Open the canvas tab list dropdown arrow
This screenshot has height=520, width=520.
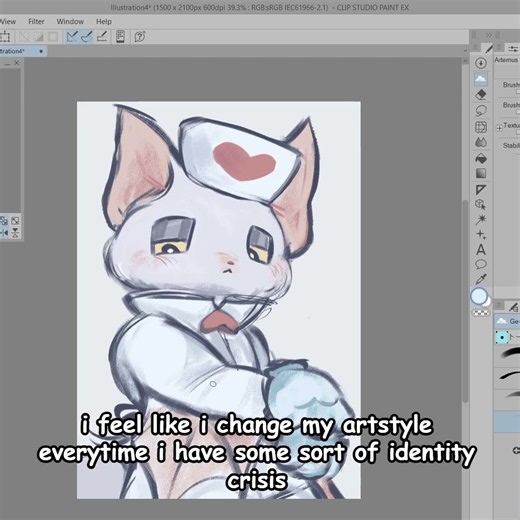pos(465,51)
